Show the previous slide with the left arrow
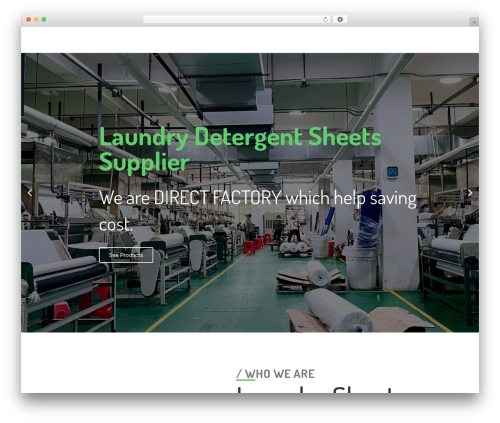Image resolution: width=500 pixels, height=423 pixels. (x=30, y=193)
